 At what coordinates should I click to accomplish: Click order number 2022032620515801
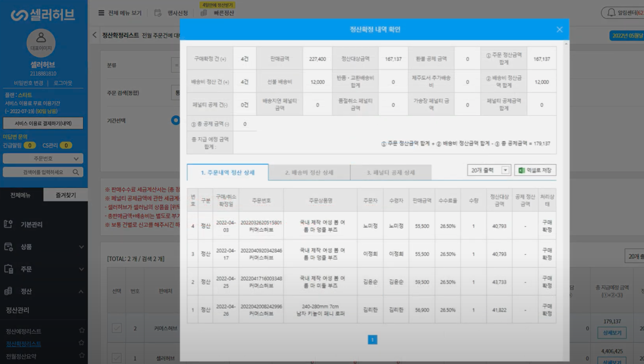[x=261, y=223]
